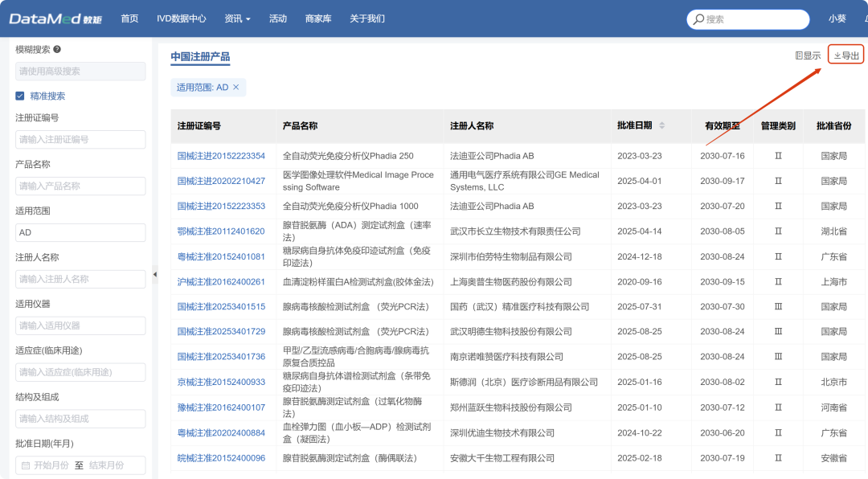Viewport: 868px width, 479px height.
Task: Click province cell 上海市
Action: click(x=833, y=282)
